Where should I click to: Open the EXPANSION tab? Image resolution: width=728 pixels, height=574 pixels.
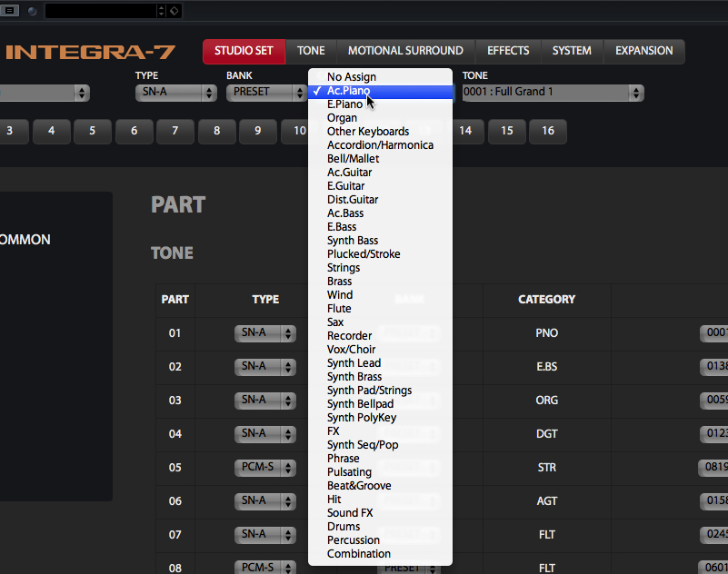click(644, 51)
